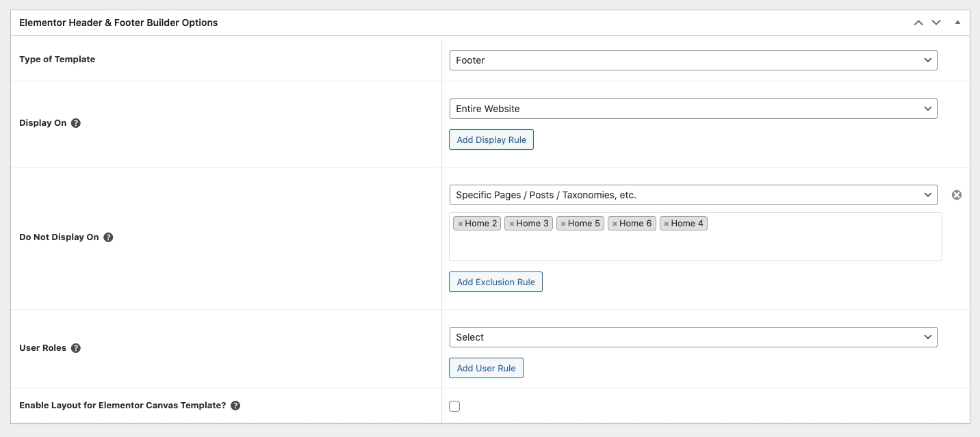Click the Add Exclusion Rule button
The image size is (980, 437).
click(495, 282)
